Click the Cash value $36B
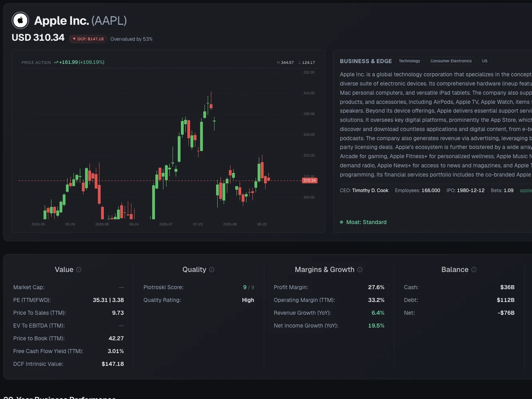 pyautogui.click(x=508, y=287)
